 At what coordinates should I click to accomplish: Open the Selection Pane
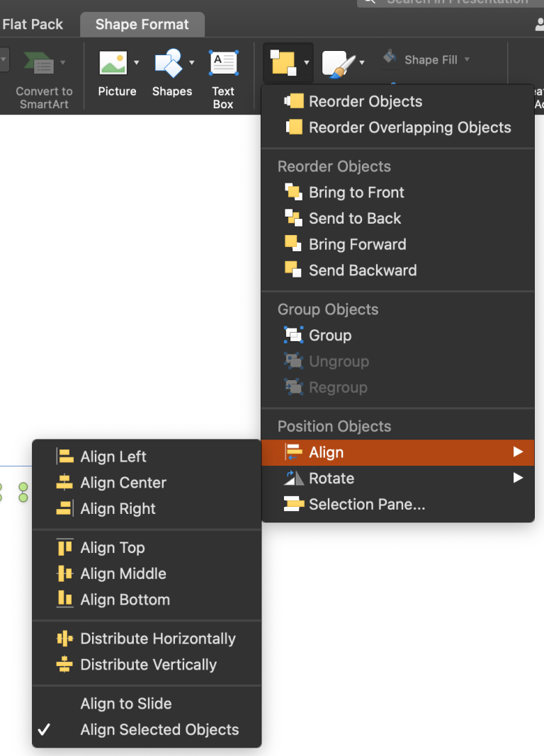click(x=366, y=505)
